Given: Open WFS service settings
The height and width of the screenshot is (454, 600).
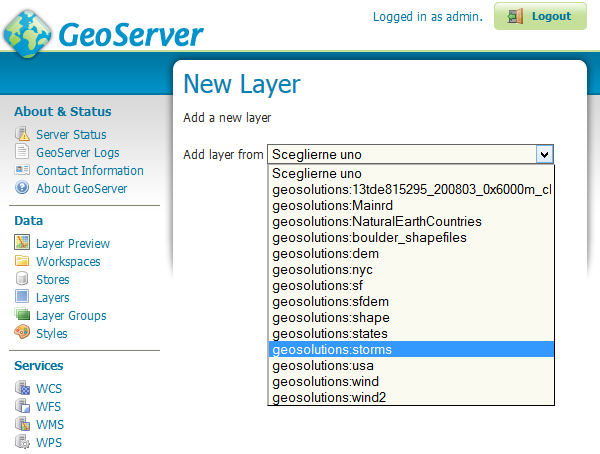Looking at the screenshot, I should coord(48,407).
